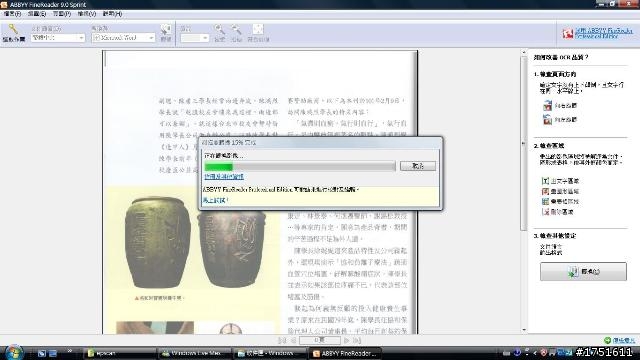Click scroll down arrow of page scrollbar

[524, 330]
